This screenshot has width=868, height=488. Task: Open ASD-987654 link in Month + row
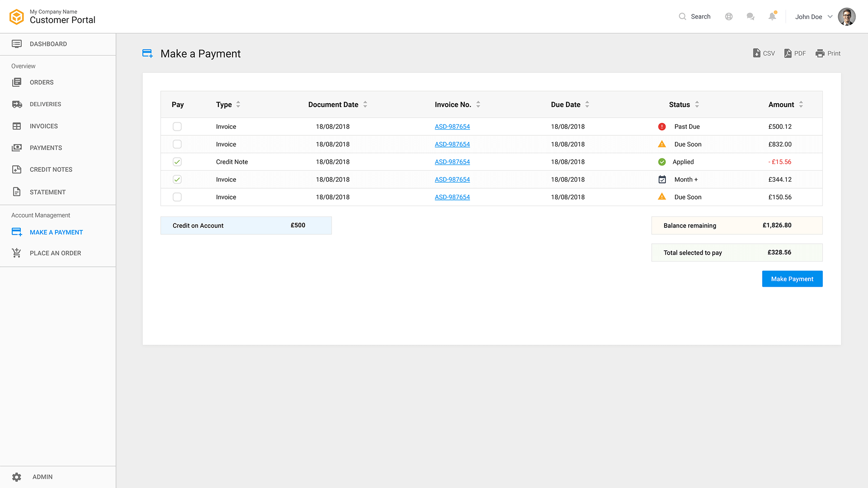(x=452, y=179)
